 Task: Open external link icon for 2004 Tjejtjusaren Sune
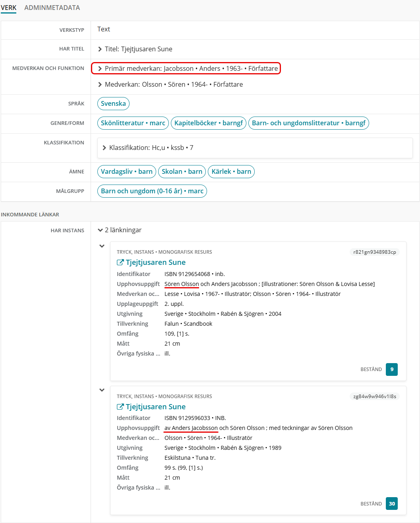click(x=120, y=262)
